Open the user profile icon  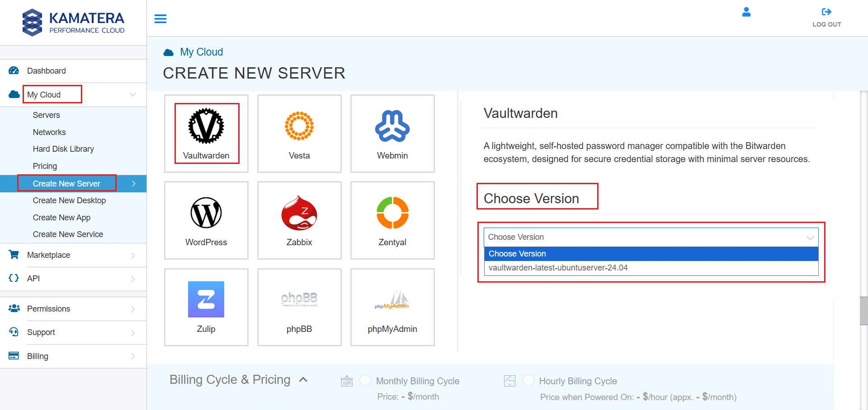[x=746, y=12]
